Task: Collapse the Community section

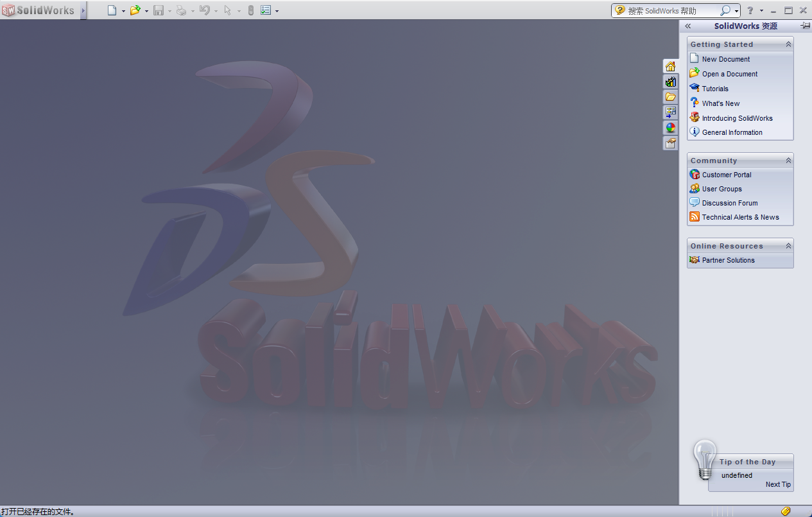Action: [788, 160]
